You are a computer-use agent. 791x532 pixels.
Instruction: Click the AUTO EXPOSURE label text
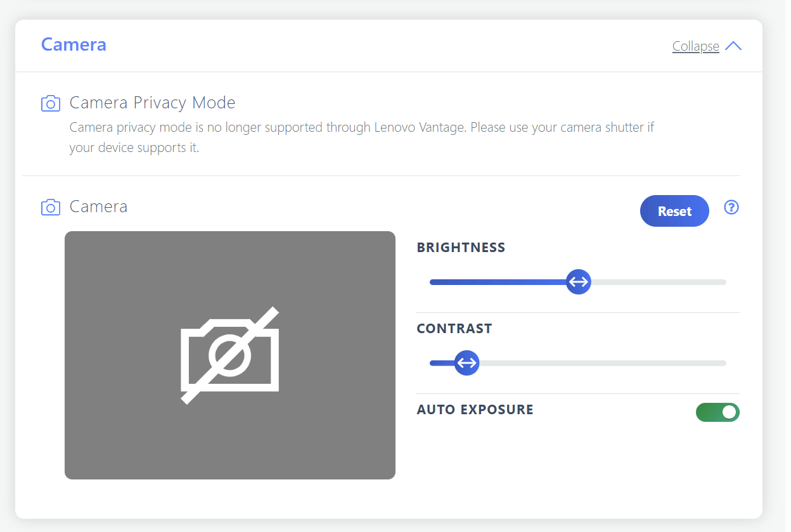[475, 410]
